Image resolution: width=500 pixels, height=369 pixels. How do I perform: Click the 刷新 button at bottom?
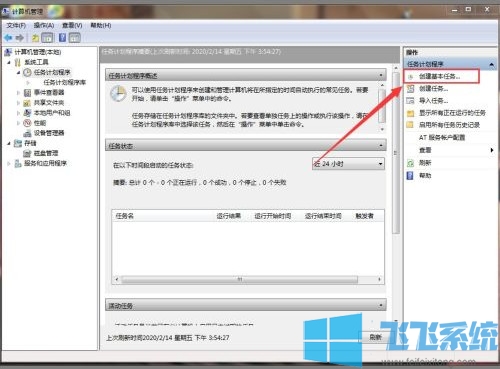(375, 337)
